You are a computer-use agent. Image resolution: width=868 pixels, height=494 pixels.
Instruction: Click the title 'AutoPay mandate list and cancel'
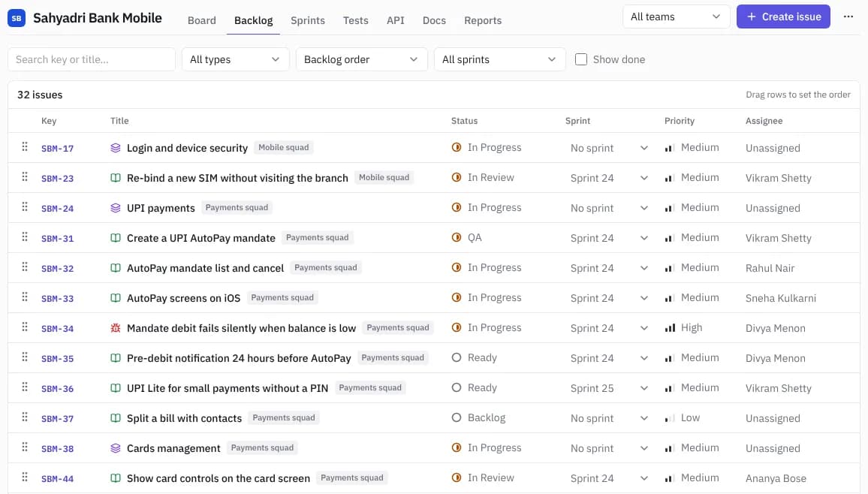point(205,268)
